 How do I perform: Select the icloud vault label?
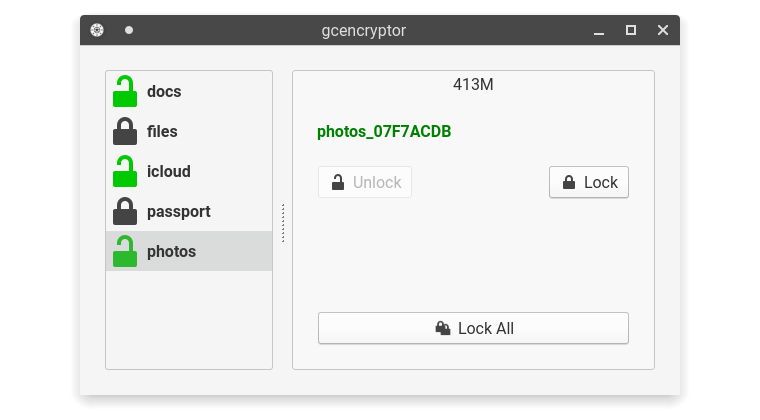tap(169, 171)
